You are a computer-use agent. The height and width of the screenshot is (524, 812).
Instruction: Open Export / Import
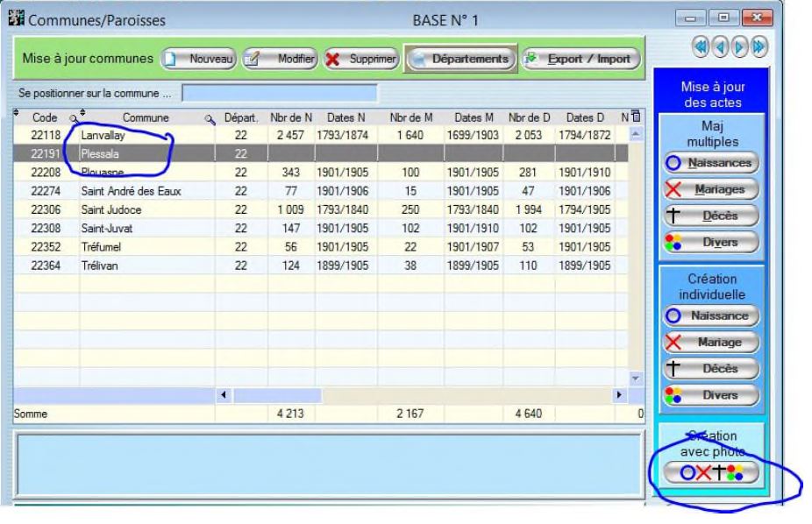[x=582, y=59]
